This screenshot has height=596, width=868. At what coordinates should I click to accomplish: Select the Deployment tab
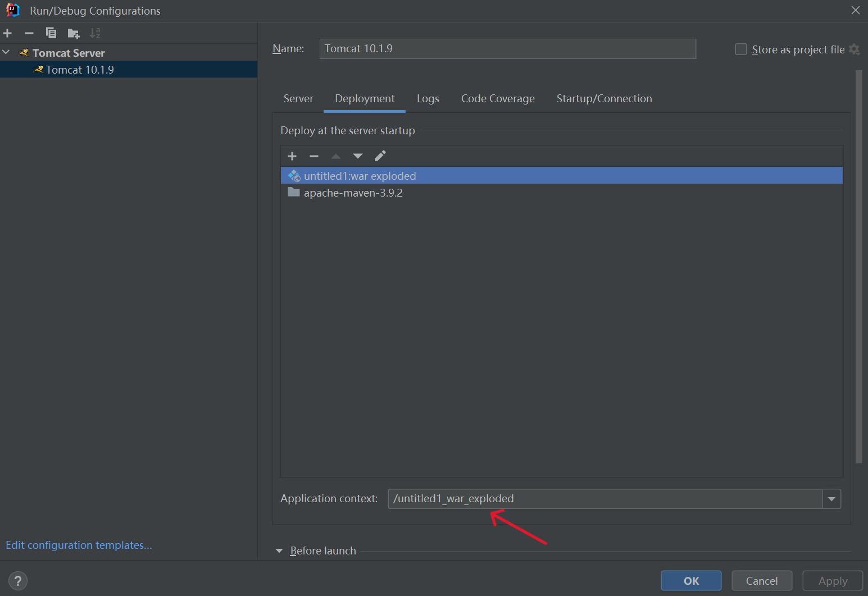tap(365, 99)
